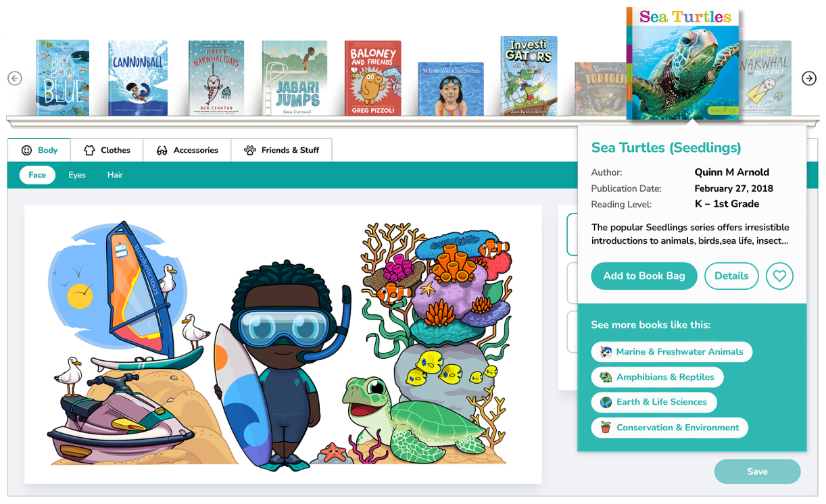
Task: Select the Jabari Jumps book cover
Action: pos(295,78)
